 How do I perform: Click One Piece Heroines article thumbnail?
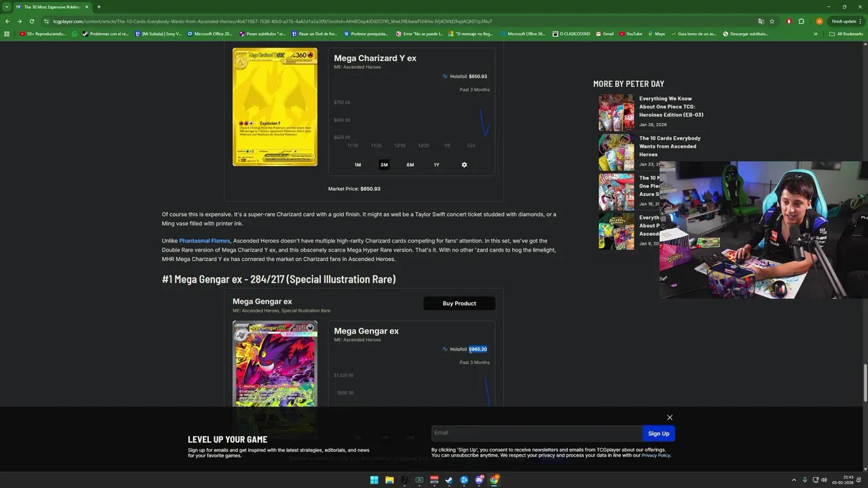[616, 113]
